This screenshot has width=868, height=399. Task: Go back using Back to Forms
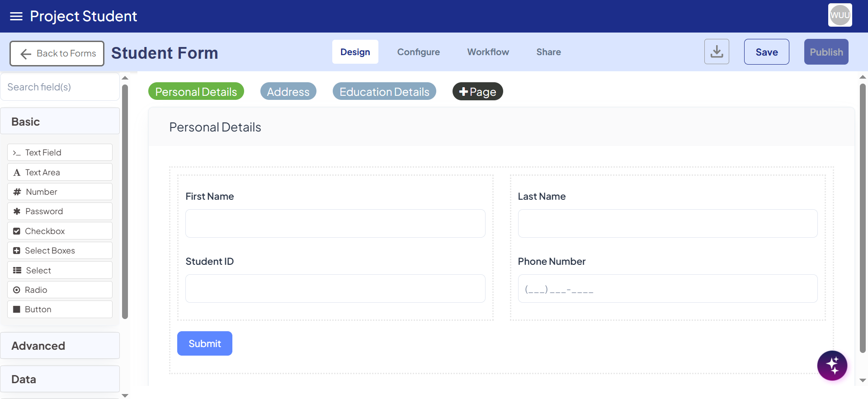[x=57, y=53]
